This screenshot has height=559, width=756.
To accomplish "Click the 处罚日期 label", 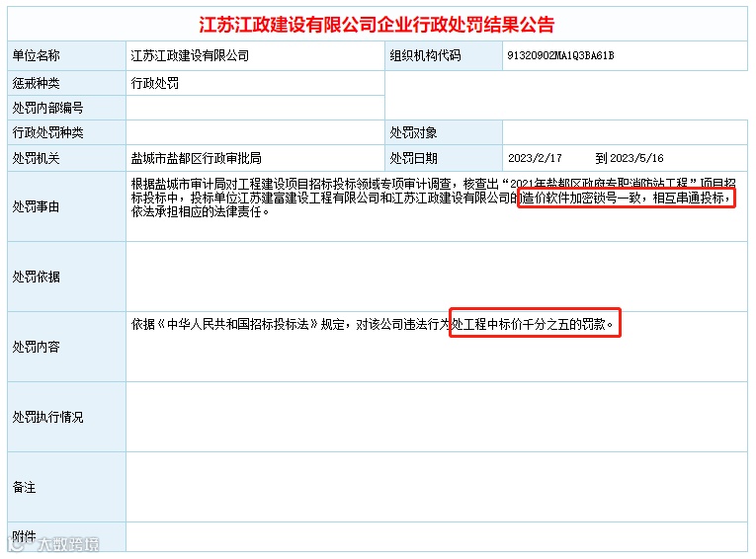I will tap(413, 158).
